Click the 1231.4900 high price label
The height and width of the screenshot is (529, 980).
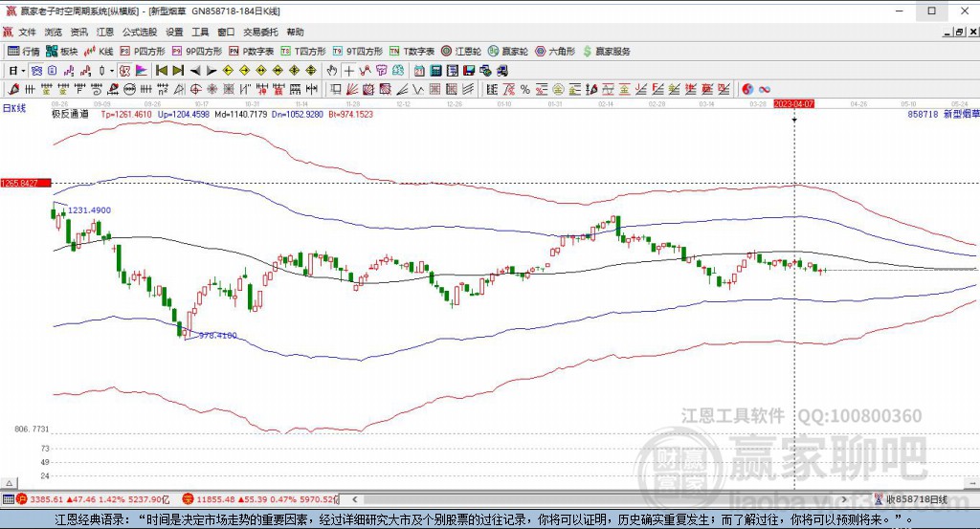[x=89, y=210]
